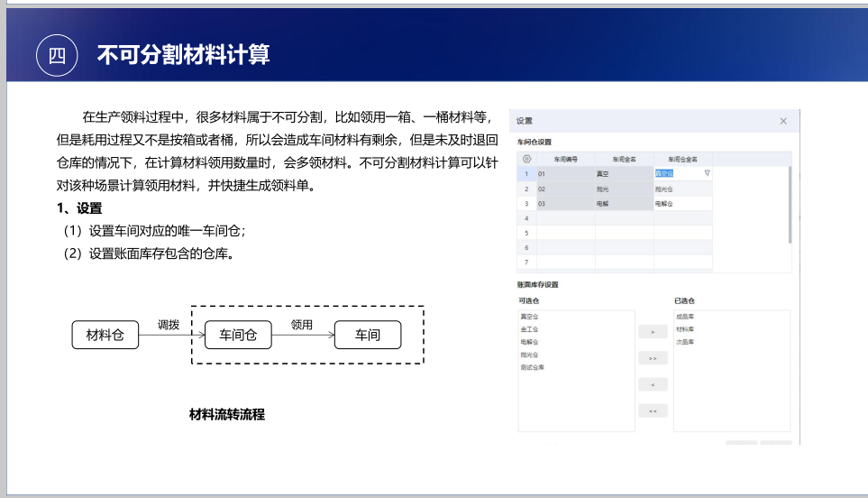Click the double left arrow remove-all button
Viewport: 868px width, 498px height.
(653, 410)
